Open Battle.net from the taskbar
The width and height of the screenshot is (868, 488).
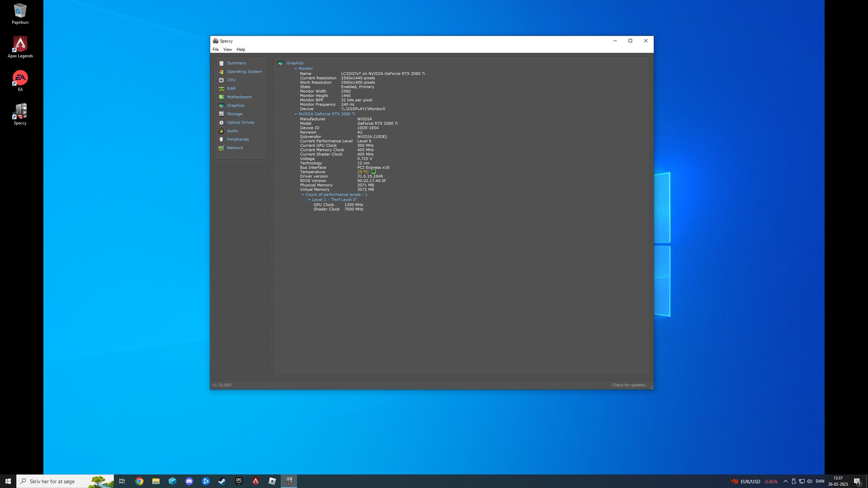tap(206, 481)
